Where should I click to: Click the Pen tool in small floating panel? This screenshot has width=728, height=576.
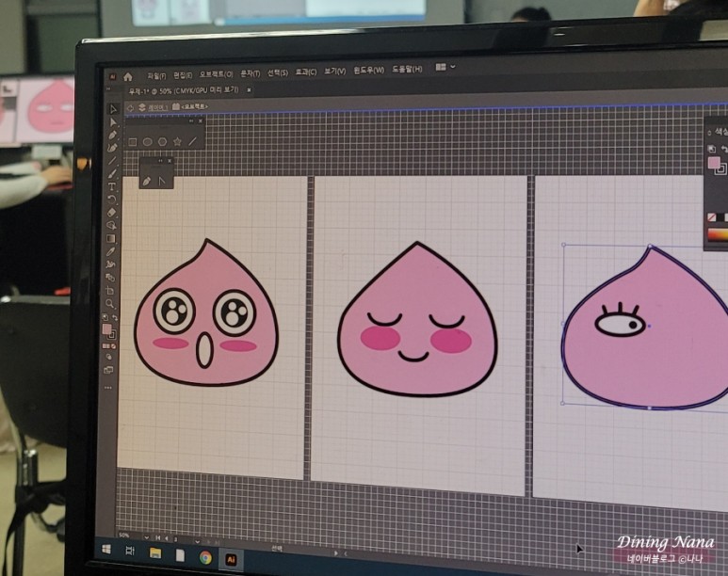(x=147, y=181)
